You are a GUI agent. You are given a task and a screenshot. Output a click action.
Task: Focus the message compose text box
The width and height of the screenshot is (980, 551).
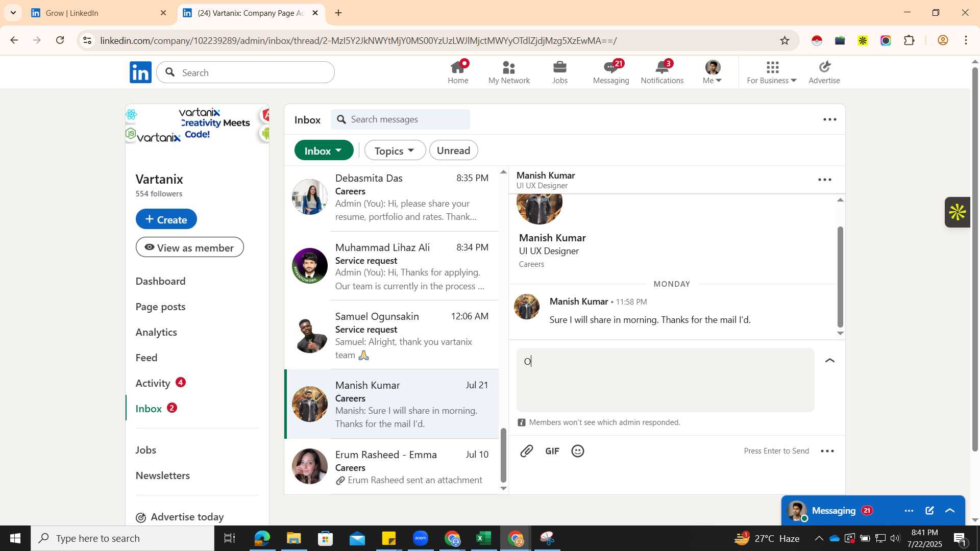(x=665, y=380)
